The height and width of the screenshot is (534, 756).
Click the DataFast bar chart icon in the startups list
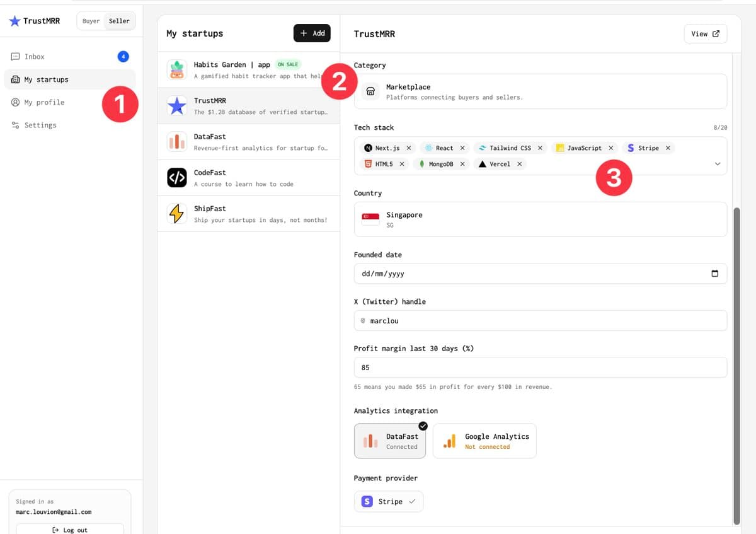177,141
